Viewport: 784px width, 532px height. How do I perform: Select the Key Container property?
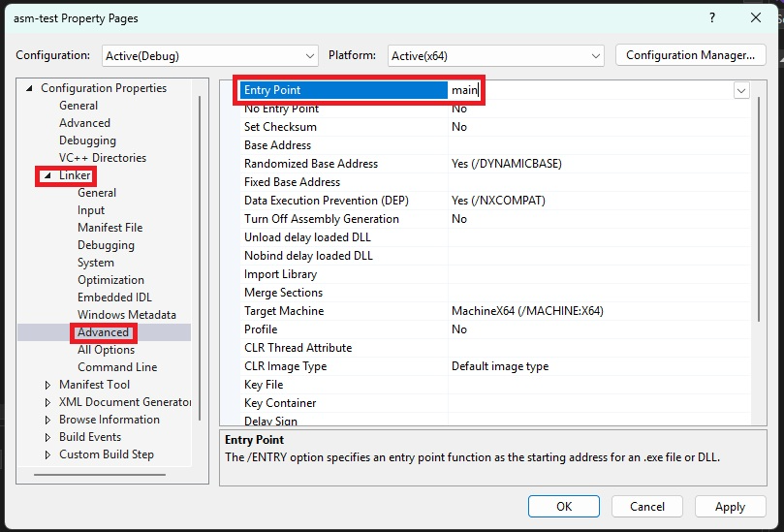280,403
